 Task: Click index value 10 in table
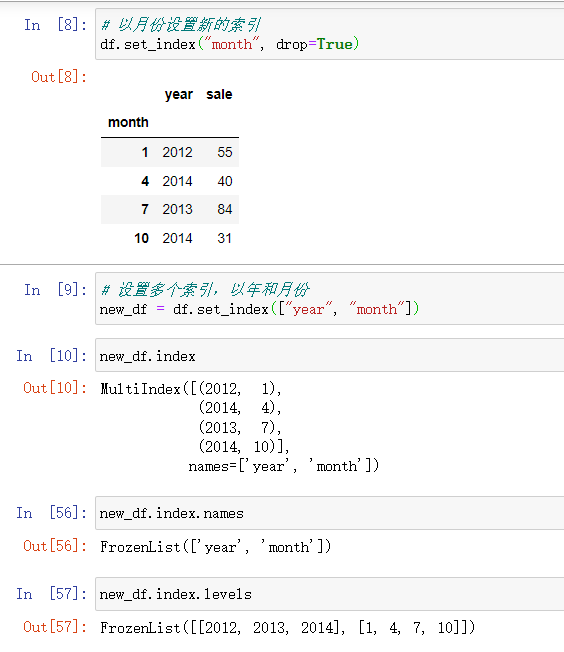(141, 238)
